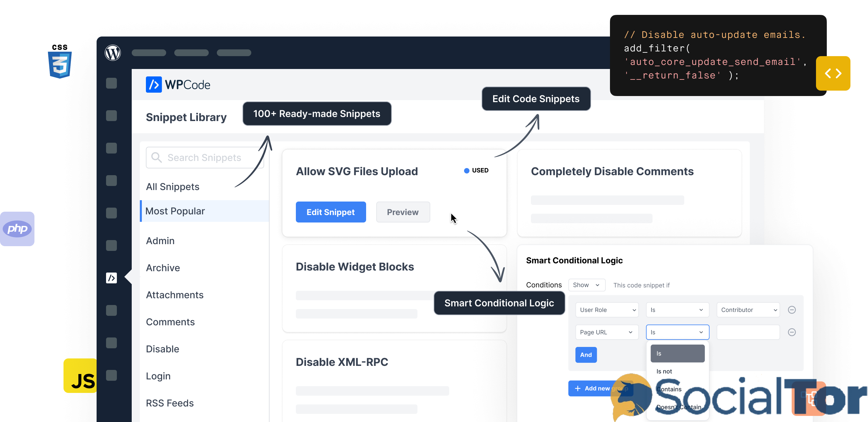This screenshot has width=868, height=422.
Task: Toggle the Page URL condition row
Action: (793, 332)
